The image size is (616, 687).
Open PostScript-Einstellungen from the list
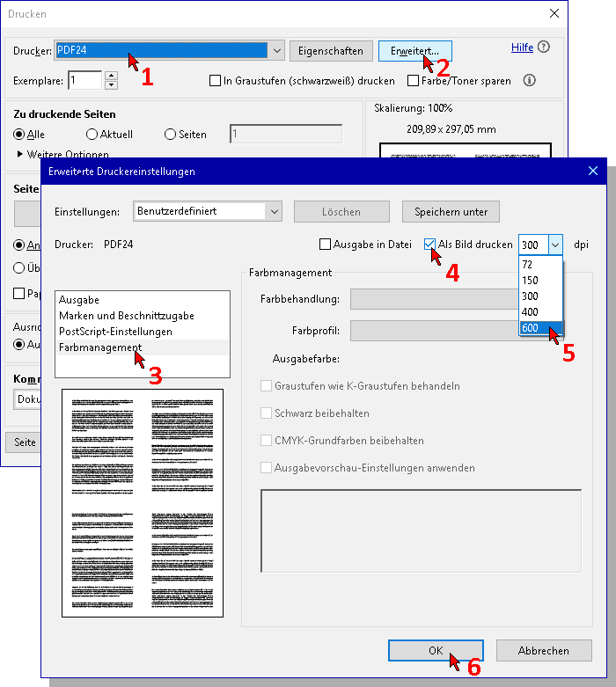pyautogui.click(x=115, y=332)
